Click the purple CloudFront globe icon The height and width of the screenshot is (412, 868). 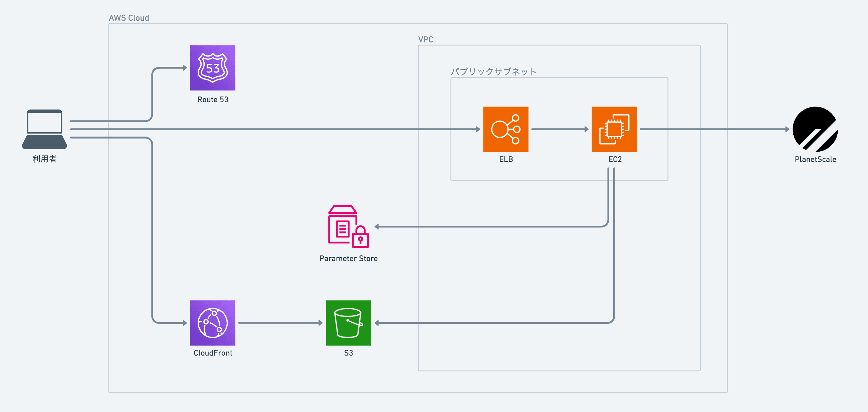pos(213,323)
